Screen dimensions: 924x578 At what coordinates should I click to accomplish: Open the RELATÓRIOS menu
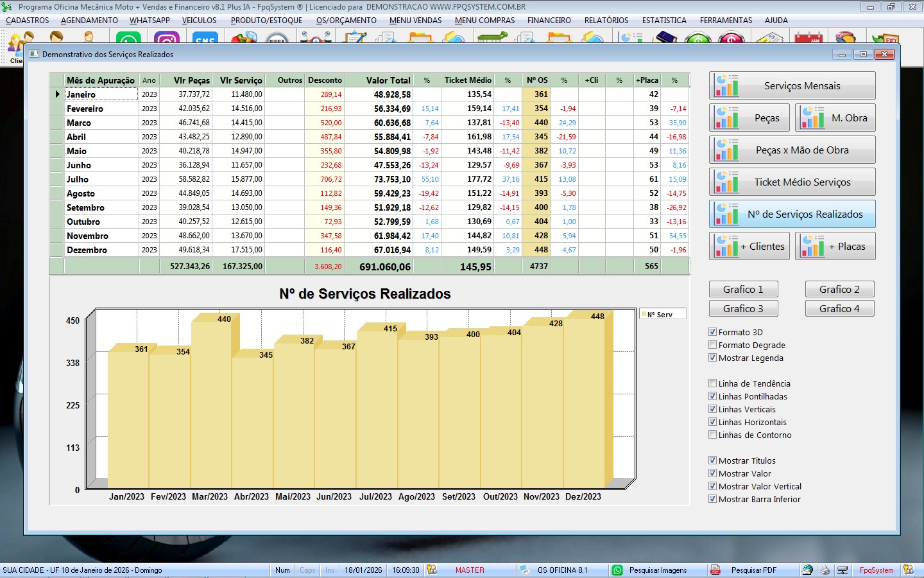tap(606, 21)
